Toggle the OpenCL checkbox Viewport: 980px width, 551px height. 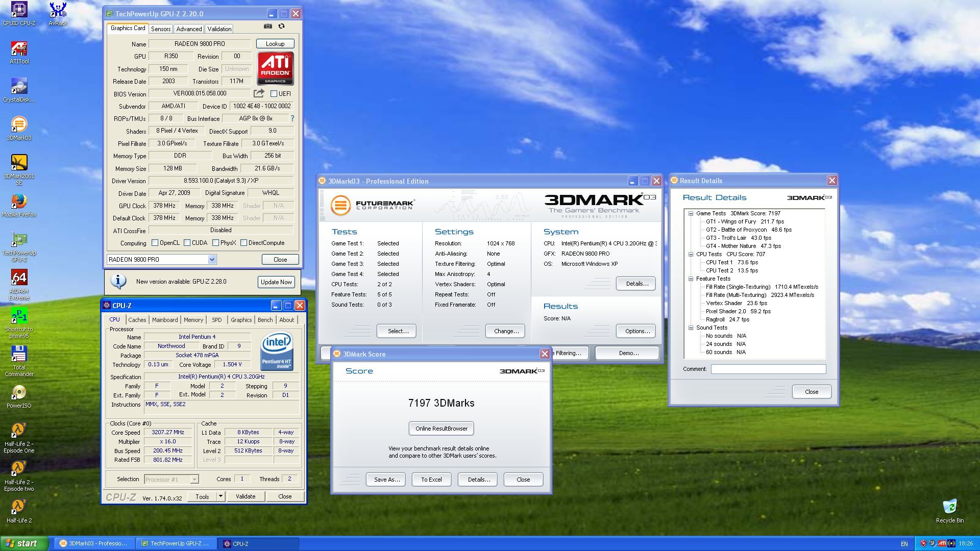tap(155, 243)
